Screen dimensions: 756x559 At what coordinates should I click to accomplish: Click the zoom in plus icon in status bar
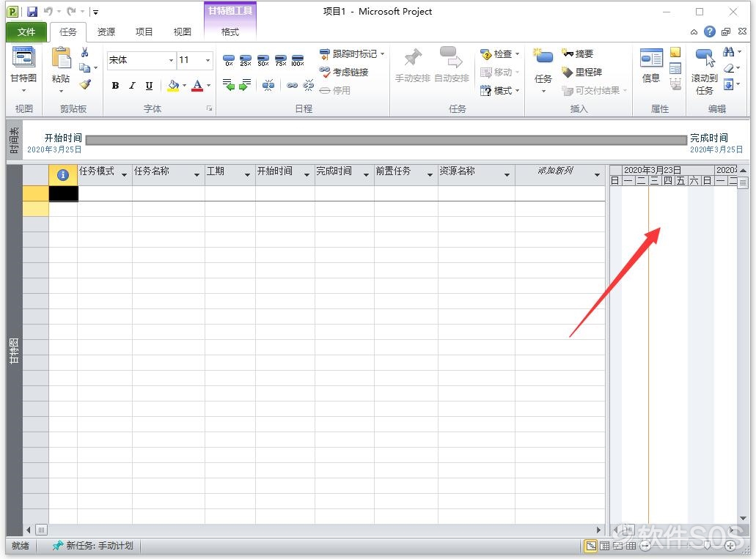click(x=730, y=546)
